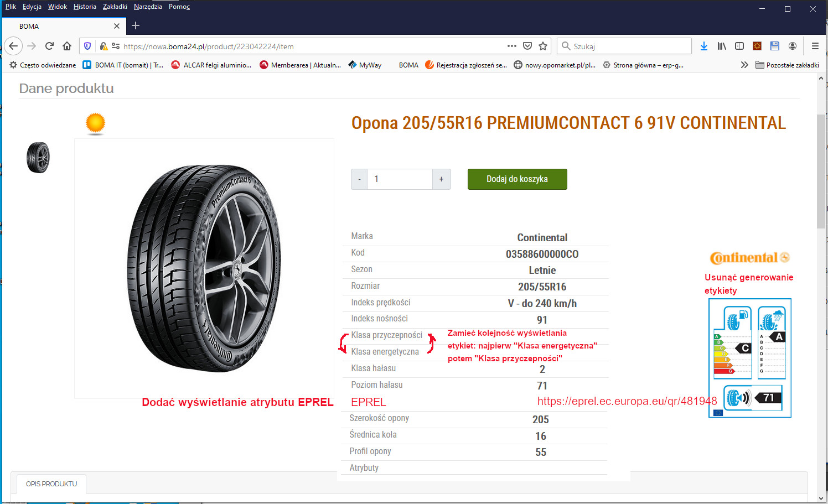828x504 pixels.
Task: Switch to the OPIS PRODUKTU tab
Action: click(x=51, y=484)
